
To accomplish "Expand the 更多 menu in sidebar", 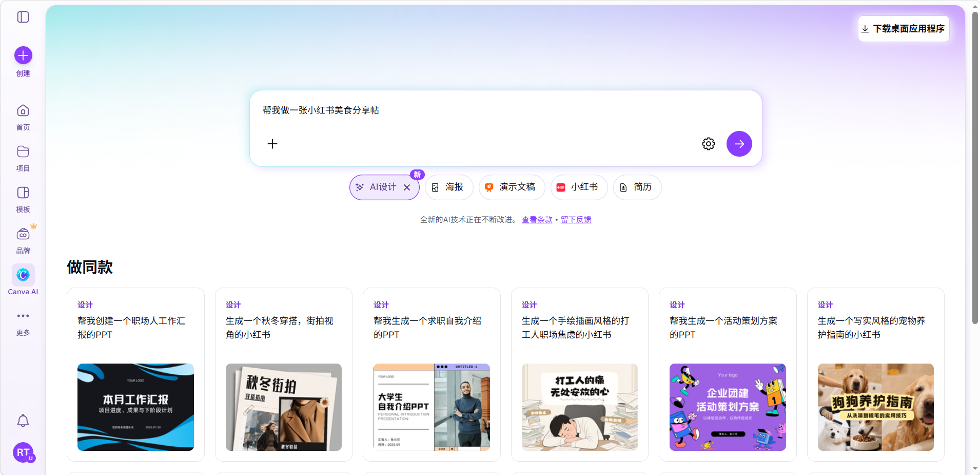I will [23, 316].
